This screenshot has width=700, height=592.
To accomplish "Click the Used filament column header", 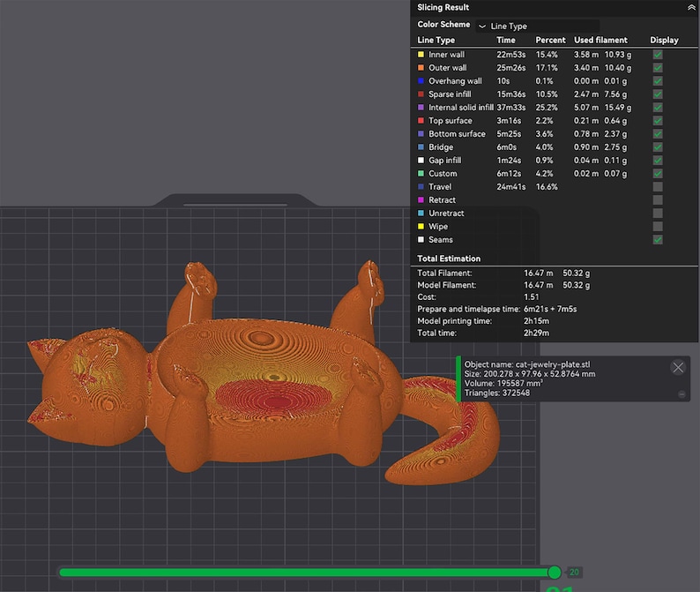I will tap(600, 40).
